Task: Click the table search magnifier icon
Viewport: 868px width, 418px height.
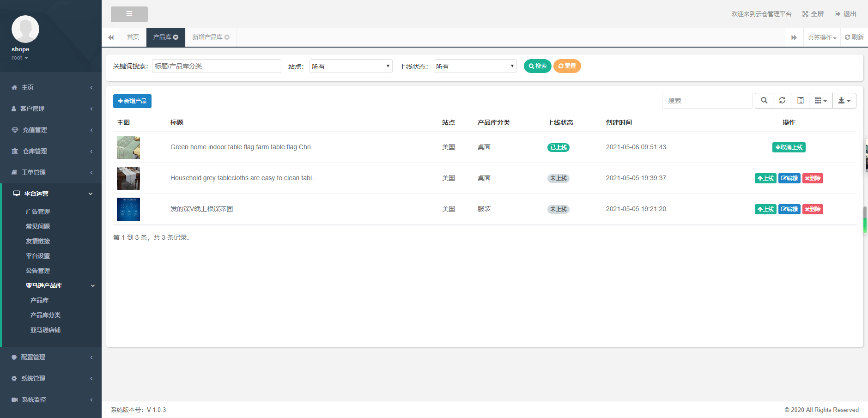Action: click(764, 101)
